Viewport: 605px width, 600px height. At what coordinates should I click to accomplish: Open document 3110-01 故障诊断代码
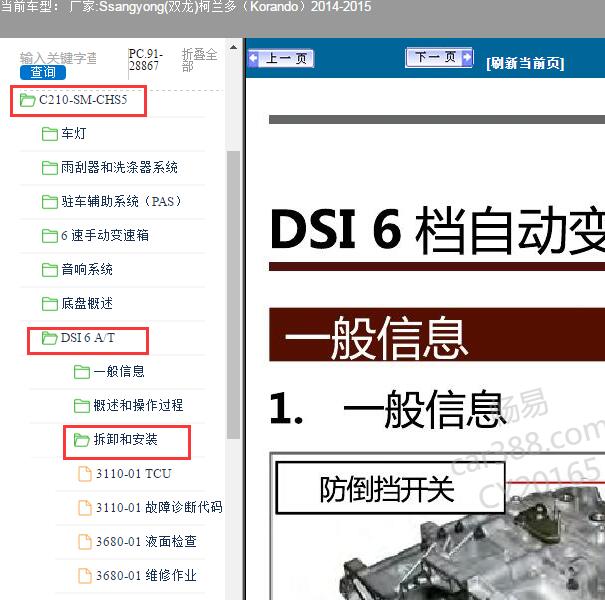[x=159, y=507]
